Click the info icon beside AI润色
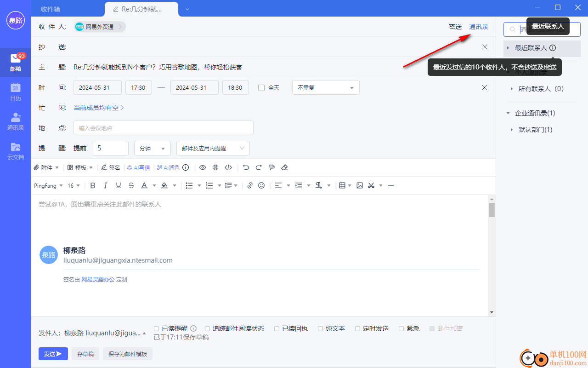The width and height of the screenshot is (588, 368). (186, 167)
